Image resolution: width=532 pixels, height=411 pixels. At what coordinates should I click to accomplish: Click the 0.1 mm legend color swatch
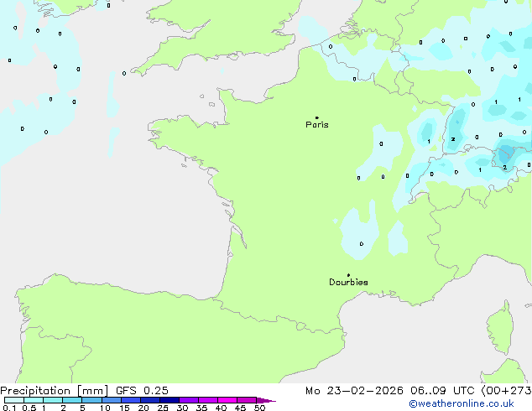[x=13, y=401]
